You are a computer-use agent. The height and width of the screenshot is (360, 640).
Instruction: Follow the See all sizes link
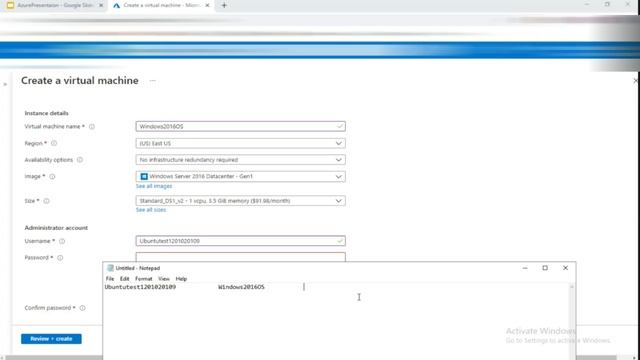tap(151, 210)
